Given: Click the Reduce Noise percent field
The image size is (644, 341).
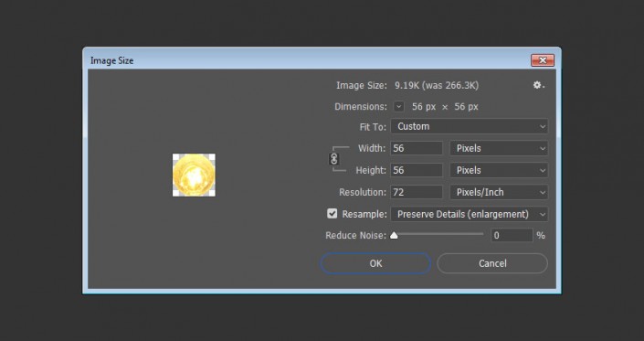Looking at the screenshot, I should (512, 236).
